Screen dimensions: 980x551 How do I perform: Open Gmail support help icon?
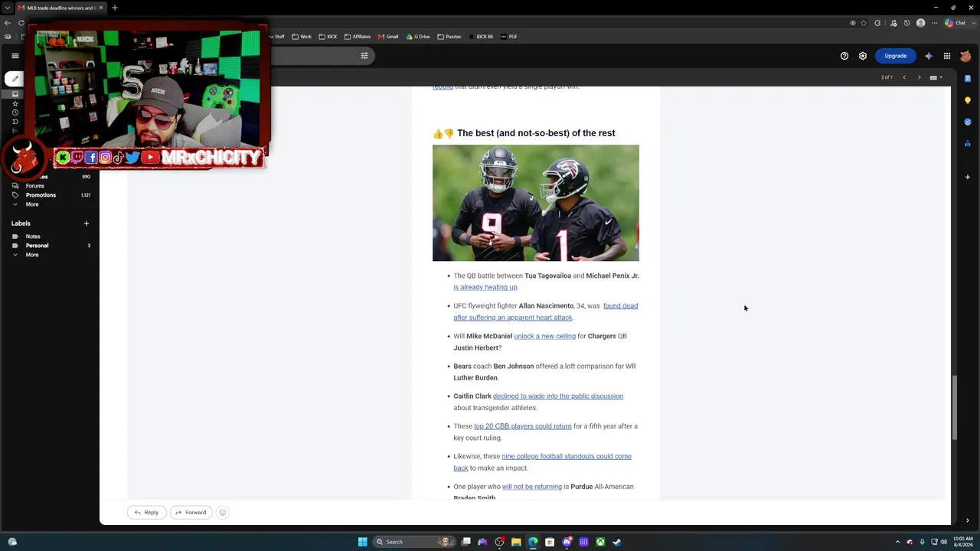pyautogui.click(x=844, y=56)
